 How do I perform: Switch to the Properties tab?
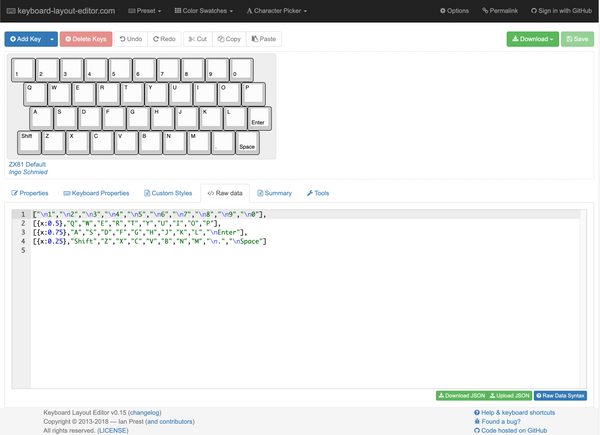tap(30, 192)
